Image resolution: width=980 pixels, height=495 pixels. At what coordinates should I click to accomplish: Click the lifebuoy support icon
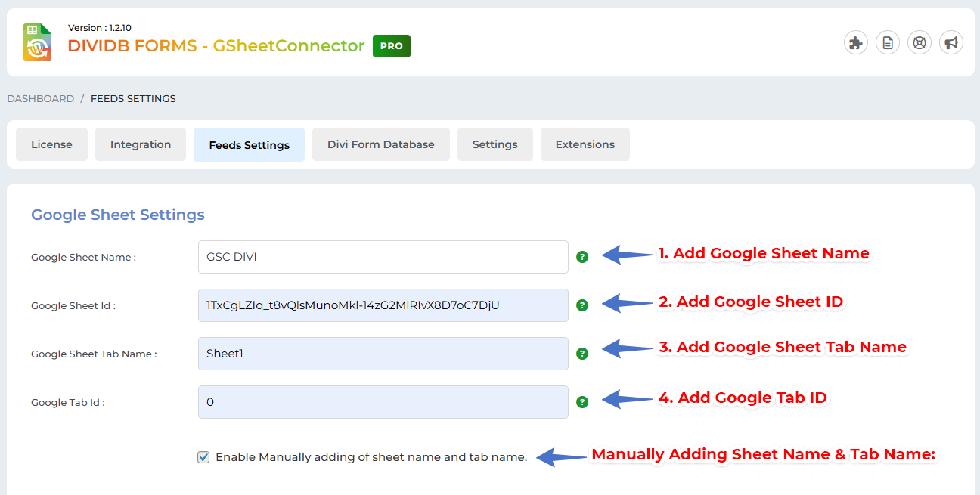point(920,42)
